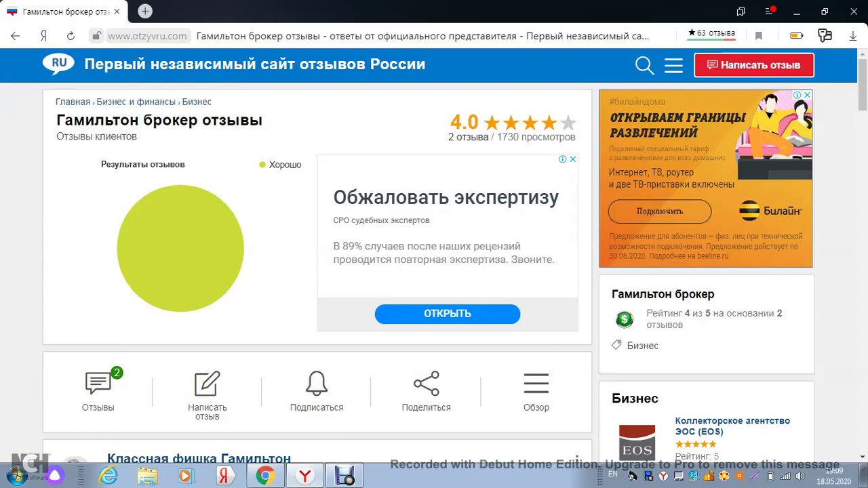The height and width of the screenshot is (488, 868).
Task: Click the green dollar icon near Гамильтон брокер
Action: tap(624, 319)
